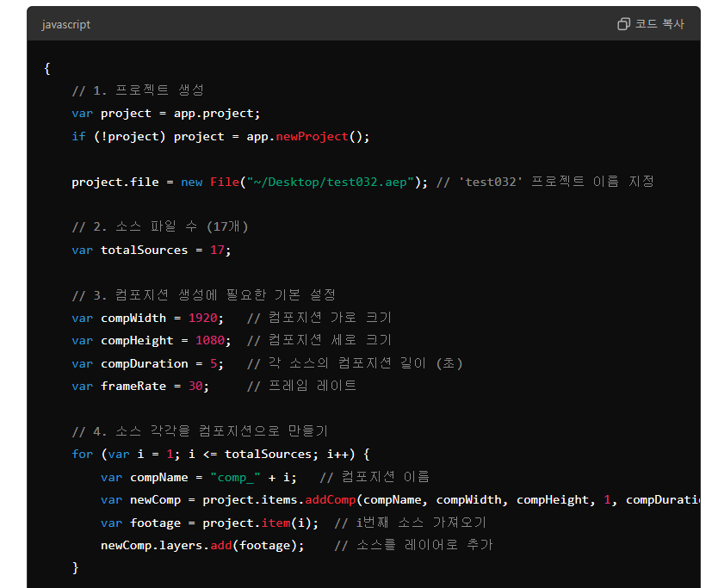Click the comment '// 컴포지션 이름'
712x588 pixels.
(375, 477)
